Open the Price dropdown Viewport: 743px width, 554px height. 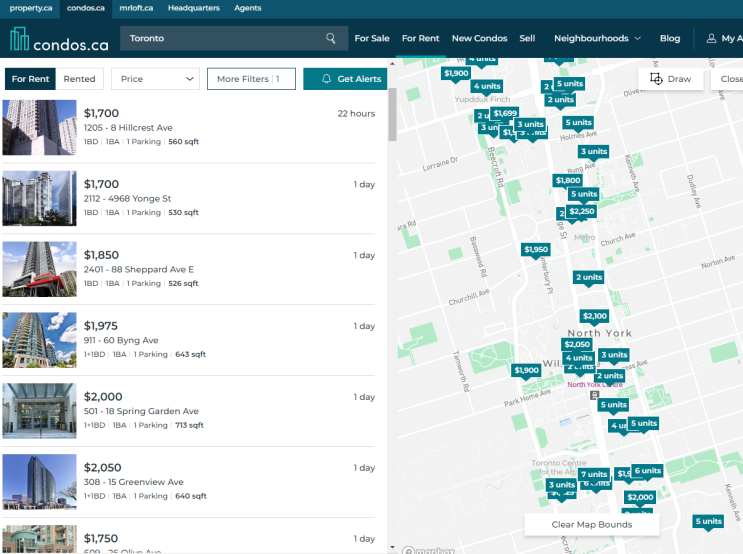pyautogui.click(x=155, y=79)
